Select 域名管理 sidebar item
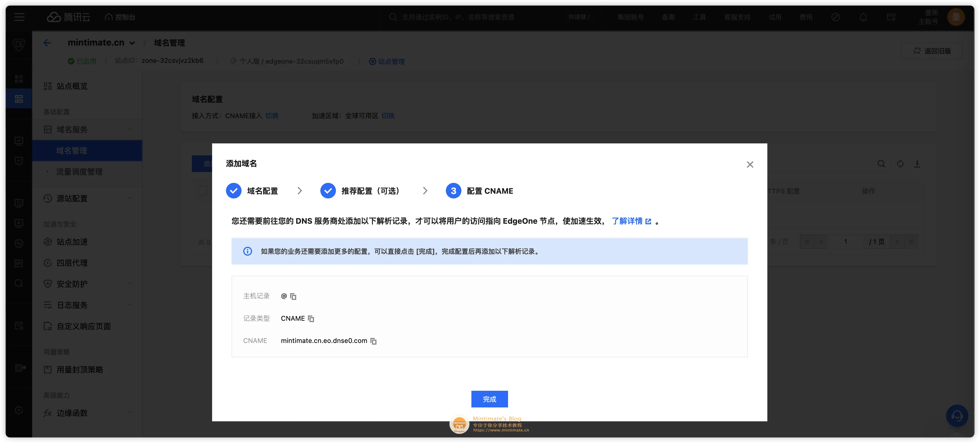The image size is (980, 443). [x=87, y=150]
